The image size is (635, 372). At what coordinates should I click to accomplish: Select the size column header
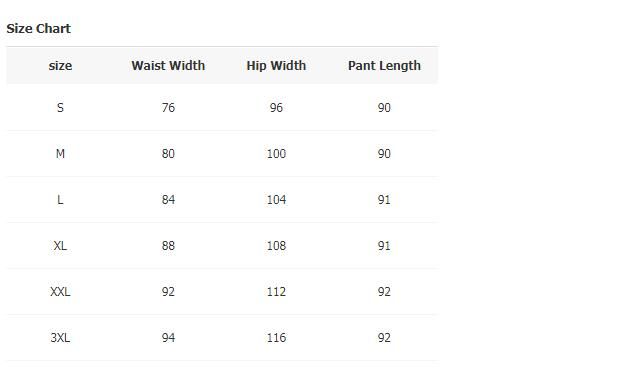pyautogui.click(x=60, y=66)
